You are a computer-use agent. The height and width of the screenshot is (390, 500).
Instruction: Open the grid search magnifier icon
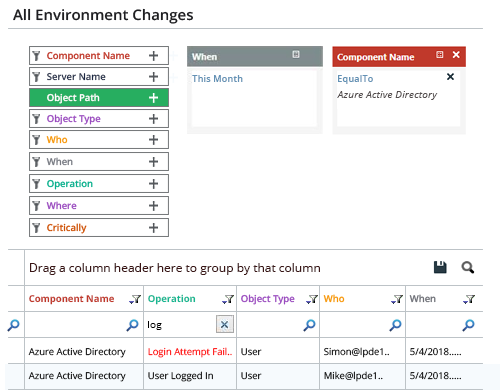[468, 267]
